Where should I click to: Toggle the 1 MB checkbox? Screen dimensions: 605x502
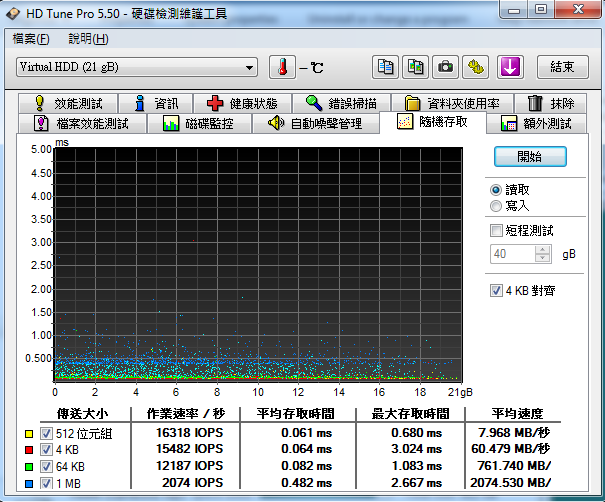[46, 483]
